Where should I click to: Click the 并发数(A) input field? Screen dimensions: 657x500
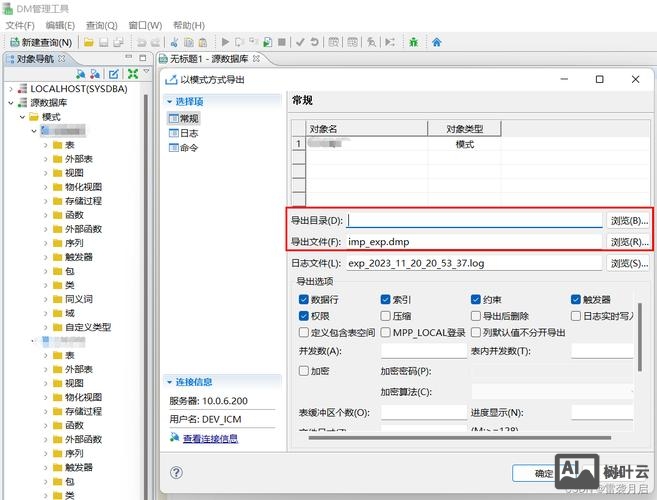(424, 351)
